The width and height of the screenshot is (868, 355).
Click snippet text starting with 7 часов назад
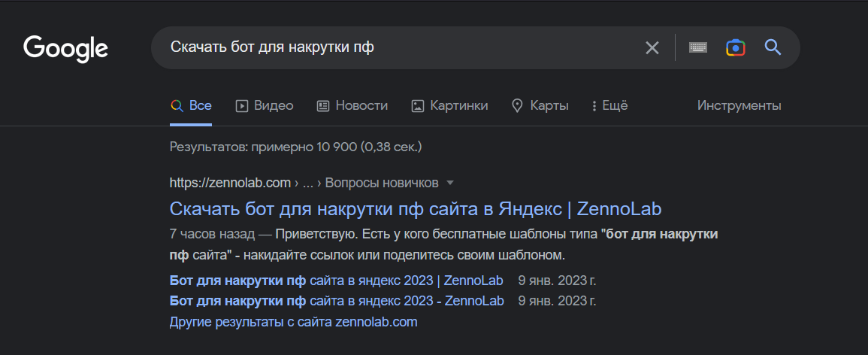(x=443, y=244)
